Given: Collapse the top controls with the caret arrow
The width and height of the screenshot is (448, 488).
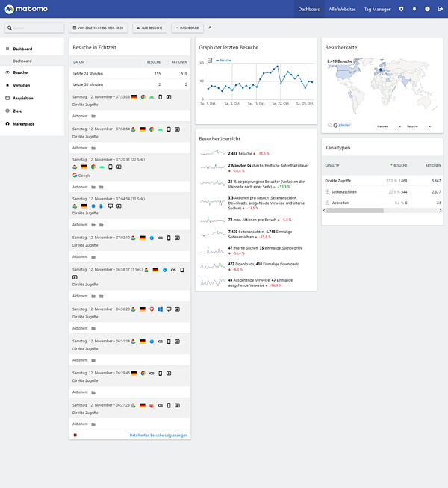Looking at the screenshot, I should click(210, 28).
